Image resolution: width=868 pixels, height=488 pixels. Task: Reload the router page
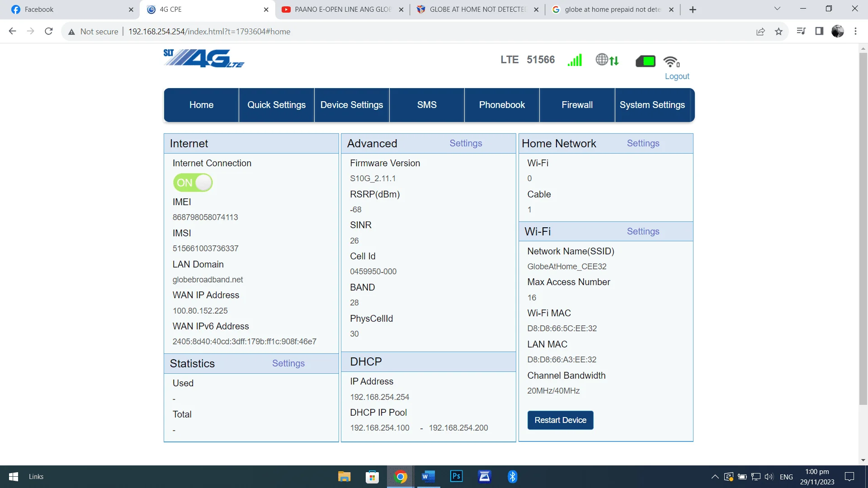pos(49,31)
